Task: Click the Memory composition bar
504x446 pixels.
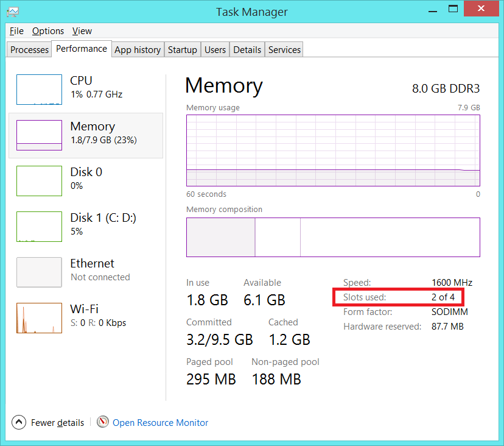Action: click(x=332, y=237)
